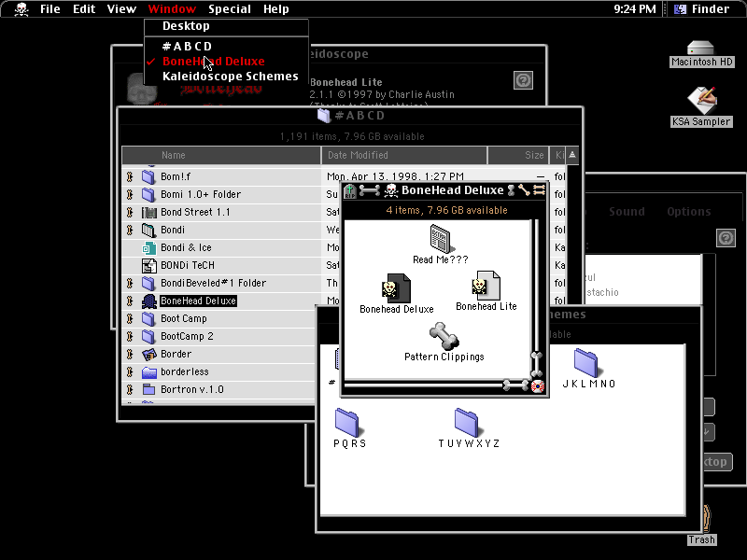This screenshot has width=747, height=560.
Task: Open the Finder application menu
Action: pyautogui.click(x=702, y=9)
